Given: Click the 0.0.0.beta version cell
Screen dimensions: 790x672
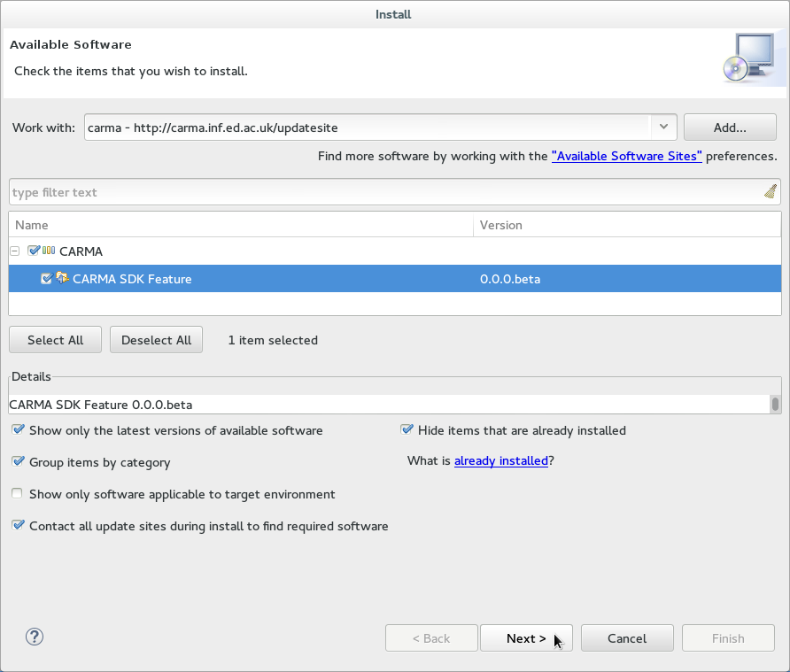Looking at the screenshot, I should (x=510, y=279).
